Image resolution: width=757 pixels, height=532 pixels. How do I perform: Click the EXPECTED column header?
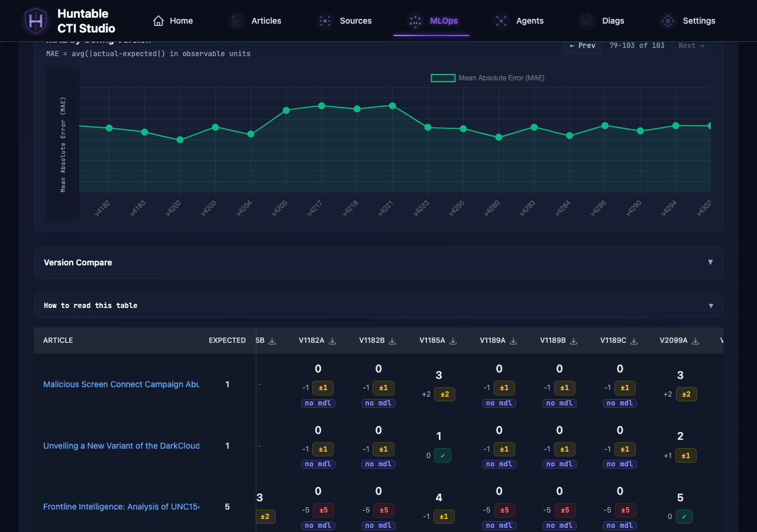click(227, 340)
